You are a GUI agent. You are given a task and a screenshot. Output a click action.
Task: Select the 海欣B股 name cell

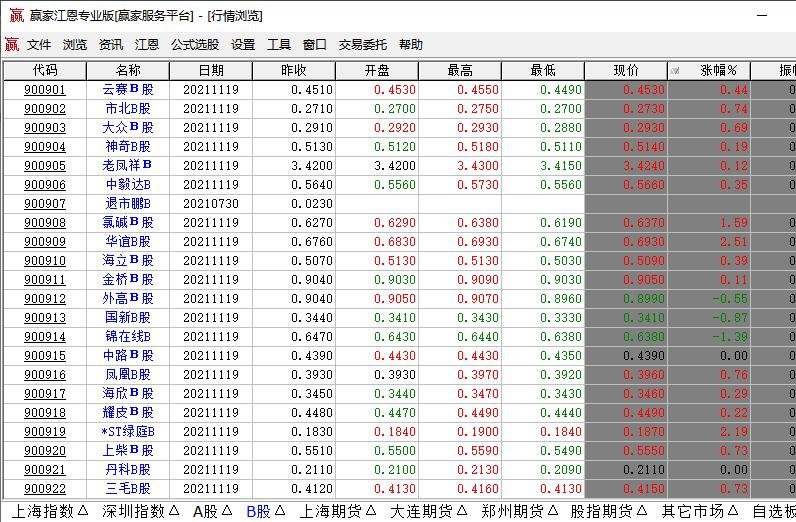(128, 394)
